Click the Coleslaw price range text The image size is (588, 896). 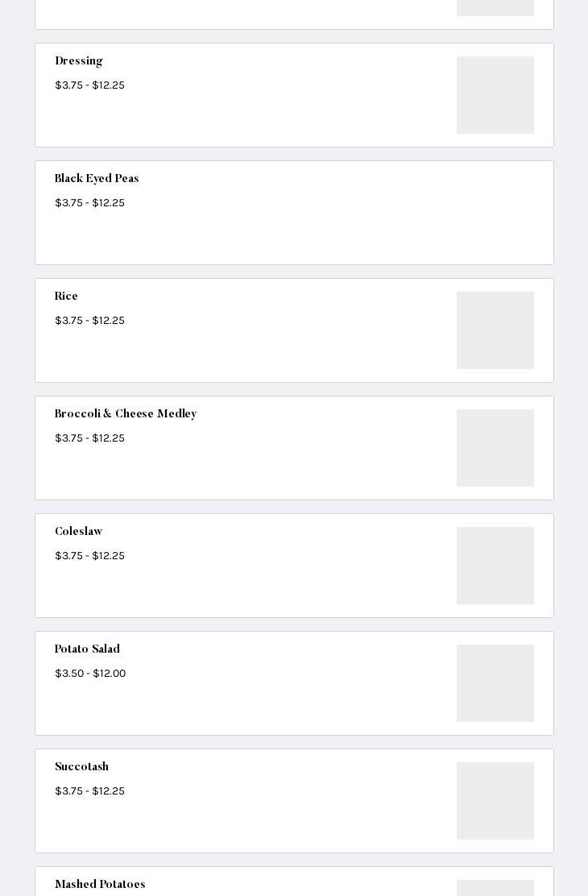pos(89,556)
